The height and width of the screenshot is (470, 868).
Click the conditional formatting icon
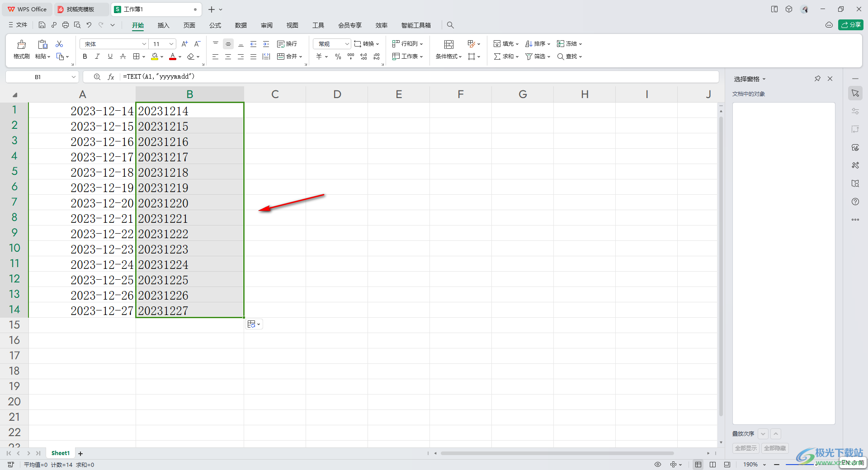coord(449,44)
